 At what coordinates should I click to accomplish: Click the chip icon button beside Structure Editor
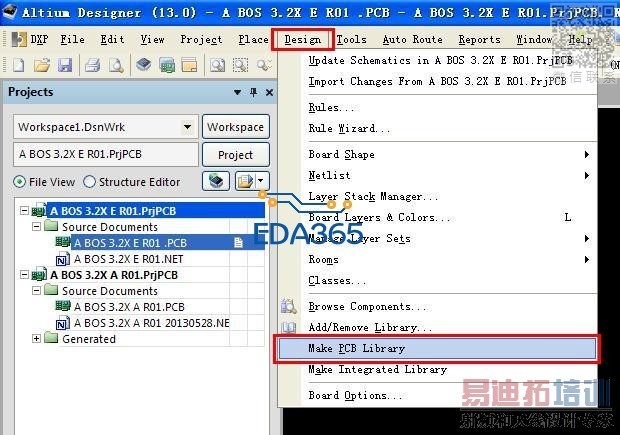[x=216, y=181]
